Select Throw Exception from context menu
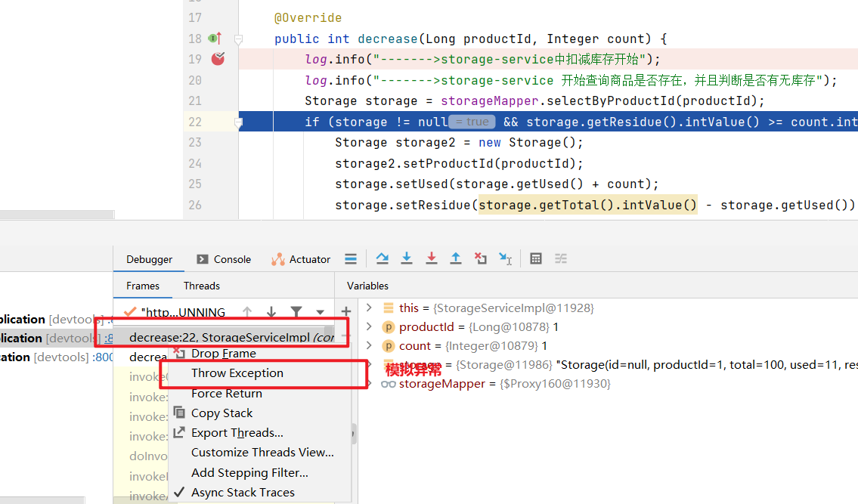The image size is (858, 504). point(237,373)
